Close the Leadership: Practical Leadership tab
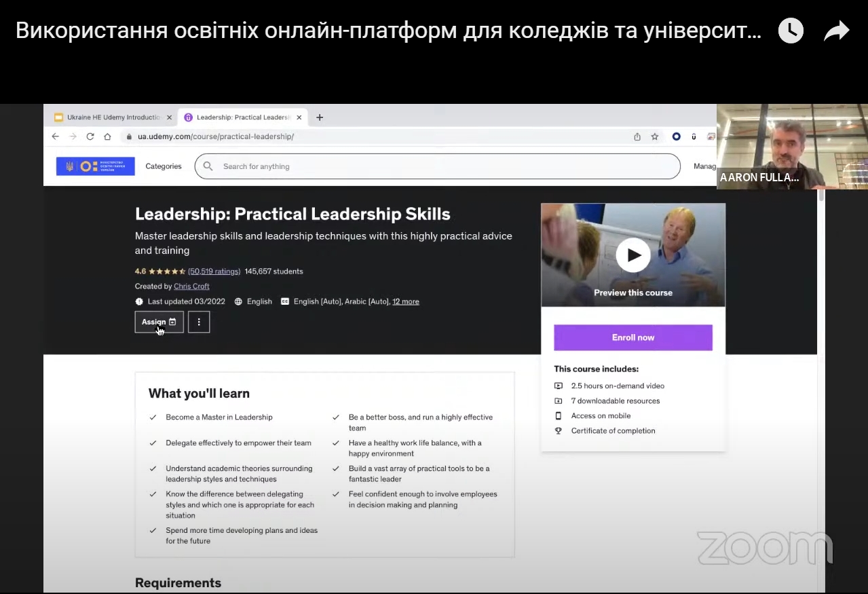Screen dimensions: 868x594 (x=299, y=117)
